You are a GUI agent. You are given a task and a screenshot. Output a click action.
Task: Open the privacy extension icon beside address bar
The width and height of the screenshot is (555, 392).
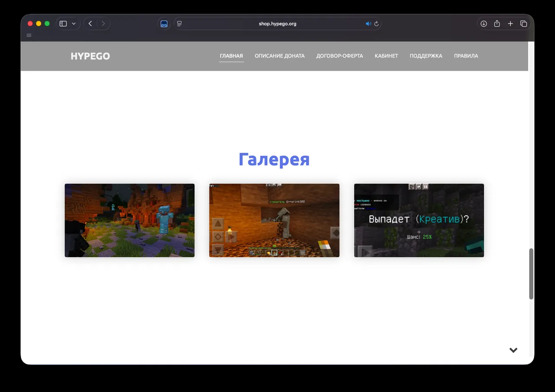pos(164,24)
